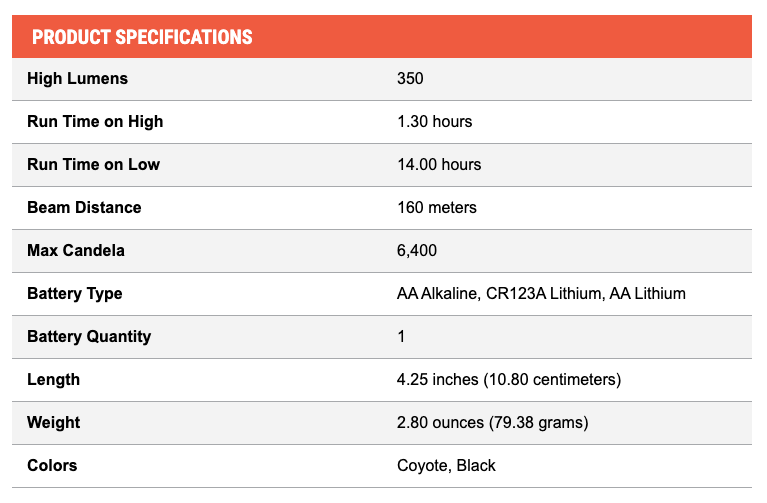
Task: Select the Battery Type label
Action: (76, 294)
